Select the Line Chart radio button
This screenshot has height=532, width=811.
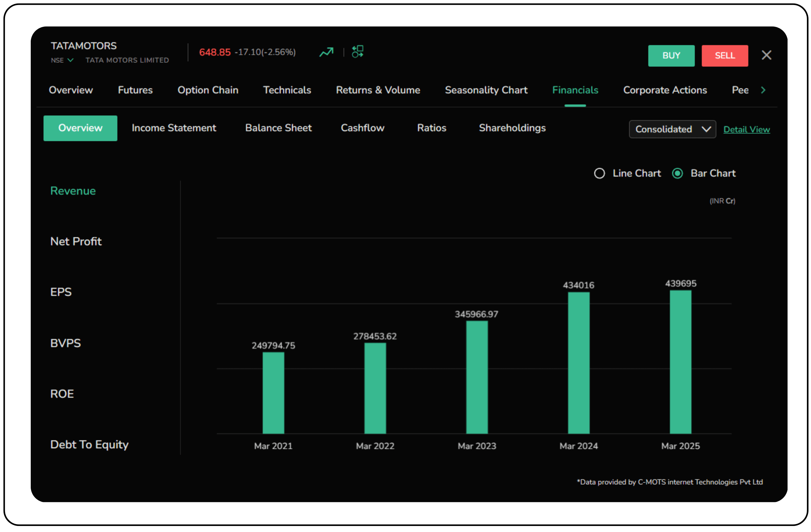point(599,173)
